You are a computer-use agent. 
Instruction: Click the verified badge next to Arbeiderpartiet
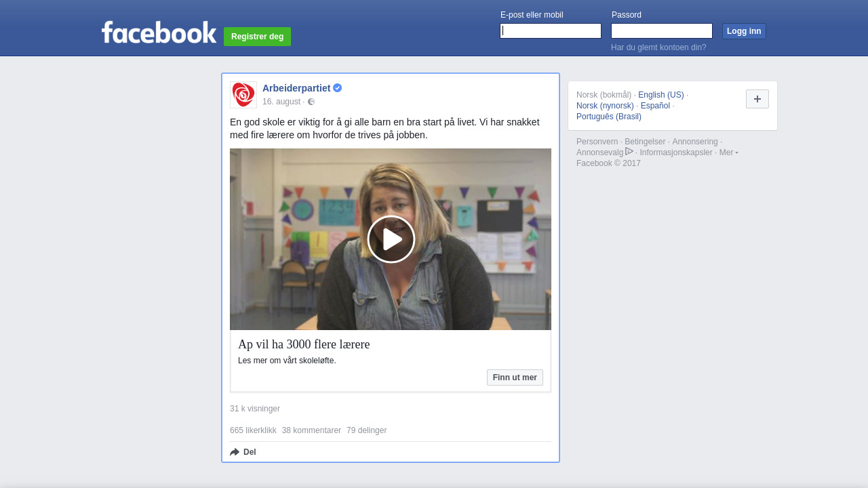[x=338, y=88]
